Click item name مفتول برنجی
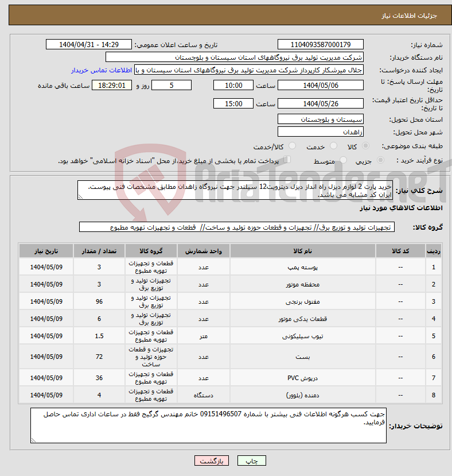Viewport: 452px width, 476px height. click(x=302, y=302)
